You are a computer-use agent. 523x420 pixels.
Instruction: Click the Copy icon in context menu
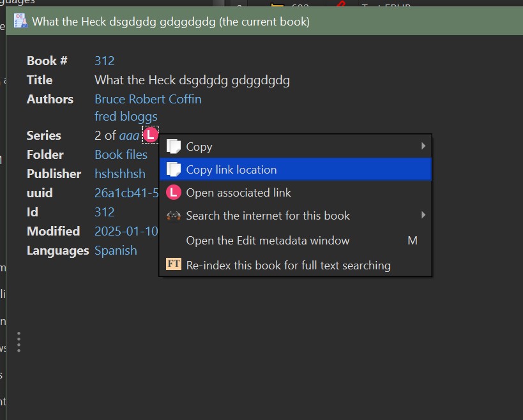point(174,147)
